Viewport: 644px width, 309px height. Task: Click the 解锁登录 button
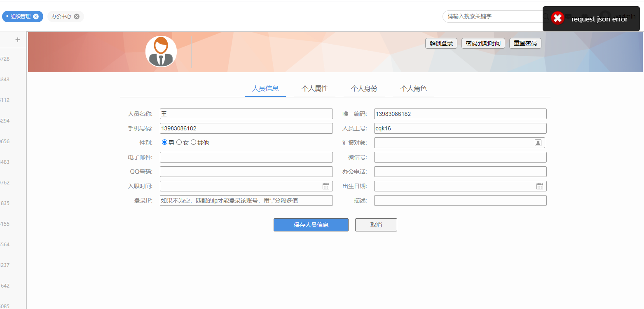click(441, 43)
